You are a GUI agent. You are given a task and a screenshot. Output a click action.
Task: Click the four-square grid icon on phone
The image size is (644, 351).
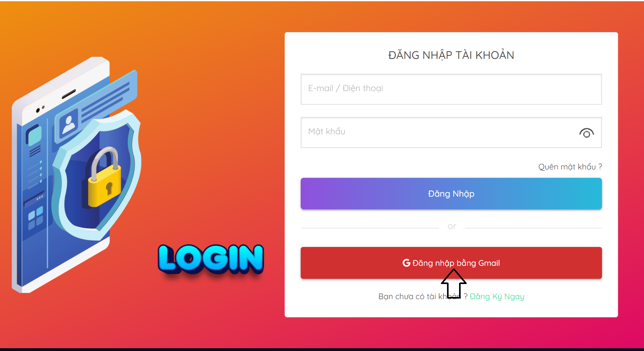[36, 218]
